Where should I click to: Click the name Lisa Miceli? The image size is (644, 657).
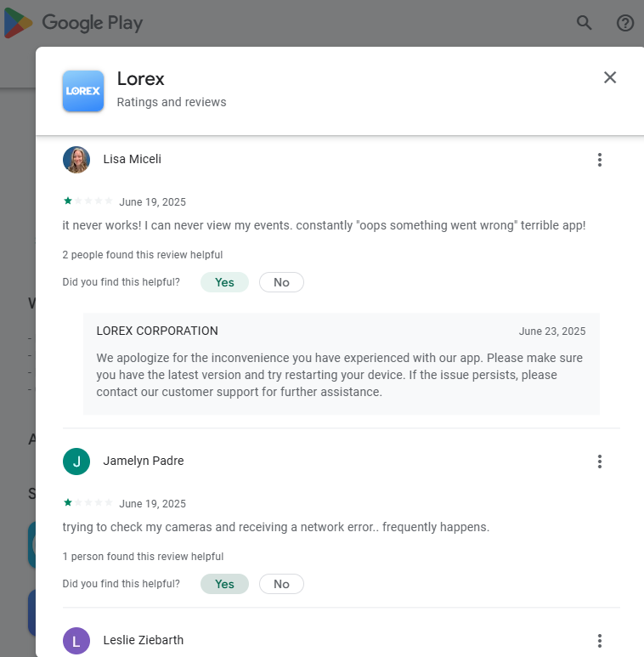133,159
